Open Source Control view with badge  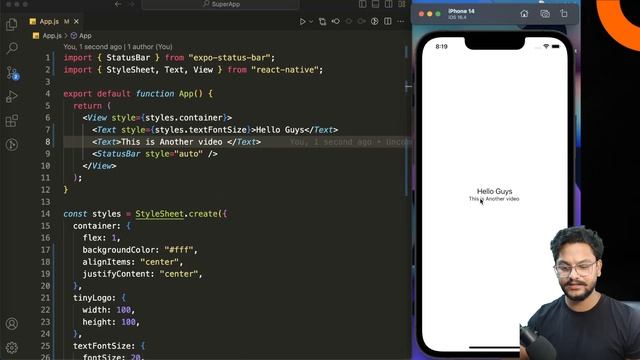[x=12, y=73]
